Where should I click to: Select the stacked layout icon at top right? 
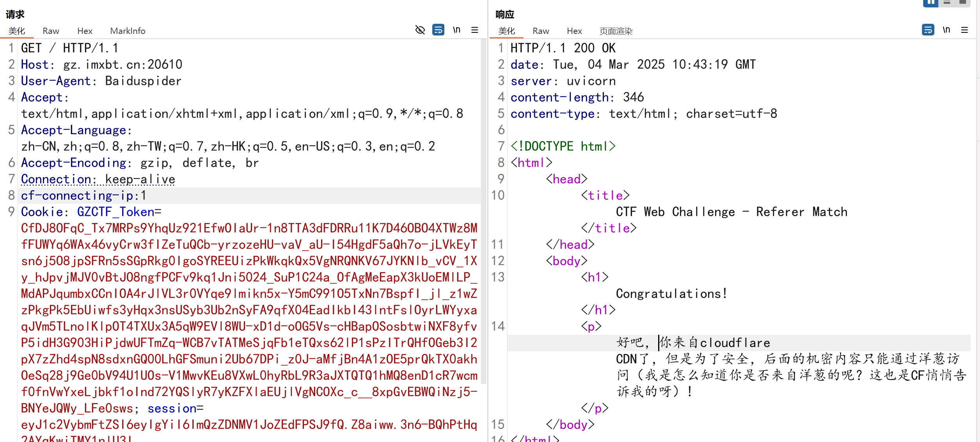[x=947, y=3]
